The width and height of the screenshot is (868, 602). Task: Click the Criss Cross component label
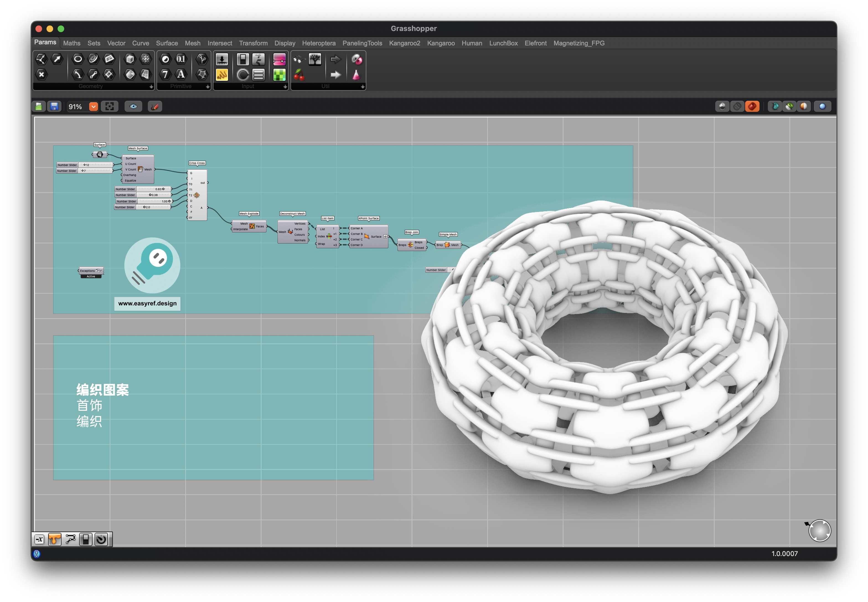[x=197, y=163]
